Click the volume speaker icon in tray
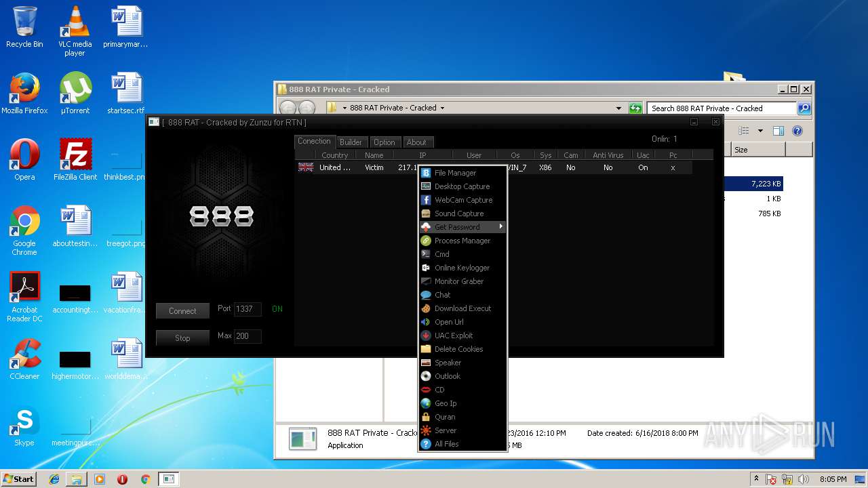 point(804,479)
